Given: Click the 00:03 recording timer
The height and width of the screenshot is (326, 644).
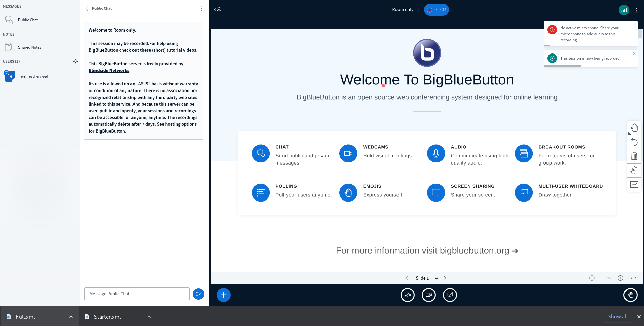Looking at the screenshot, I should tap(441, 10).
